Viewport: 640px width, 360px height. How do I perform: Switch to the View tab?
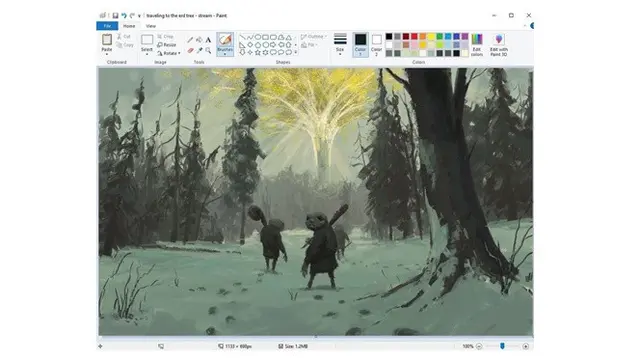click(x=151, y=26)
